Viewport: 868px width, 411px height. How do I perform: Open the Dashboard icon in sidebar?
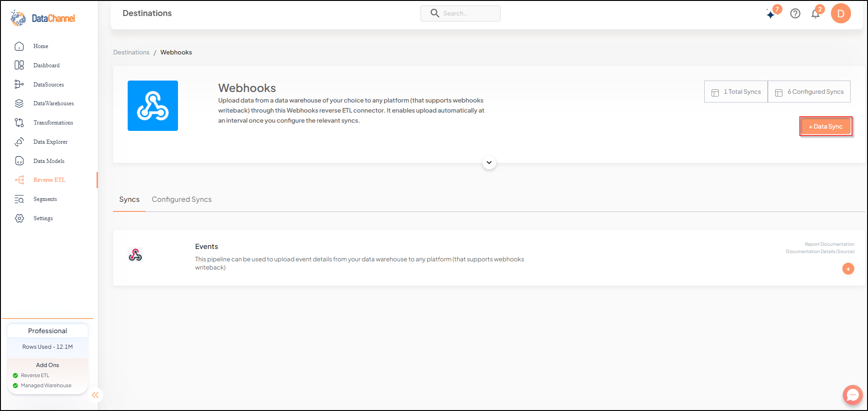click(19, 65)
